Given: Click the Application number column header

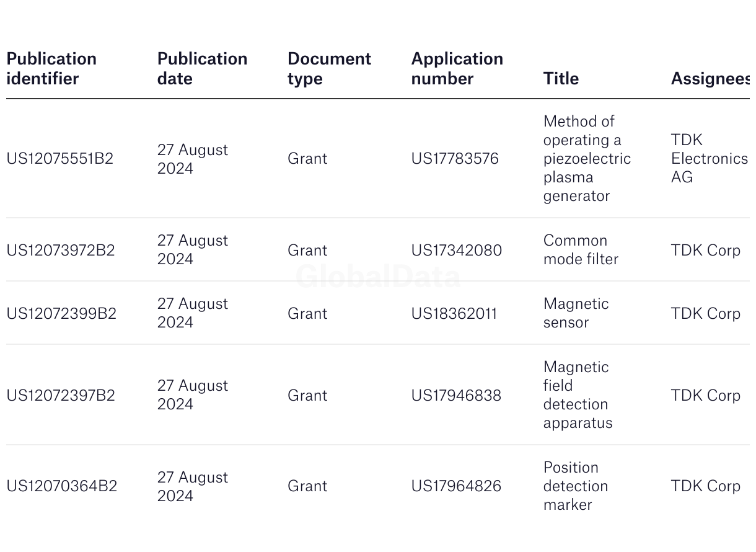Looking at the screenshot, I should pyautogui.click(x=457, y=69).
